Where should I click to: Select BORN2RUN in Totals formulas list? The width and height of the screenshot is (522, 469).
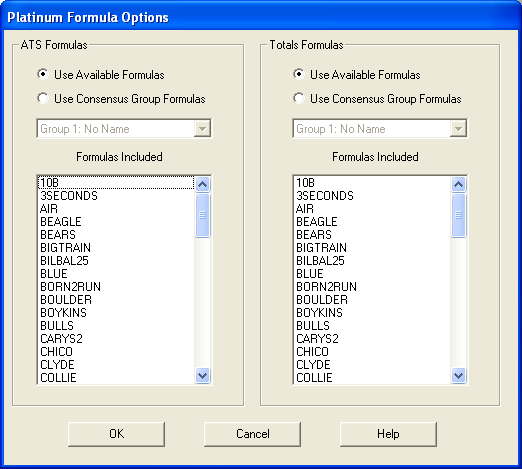(x=372, y=287)
